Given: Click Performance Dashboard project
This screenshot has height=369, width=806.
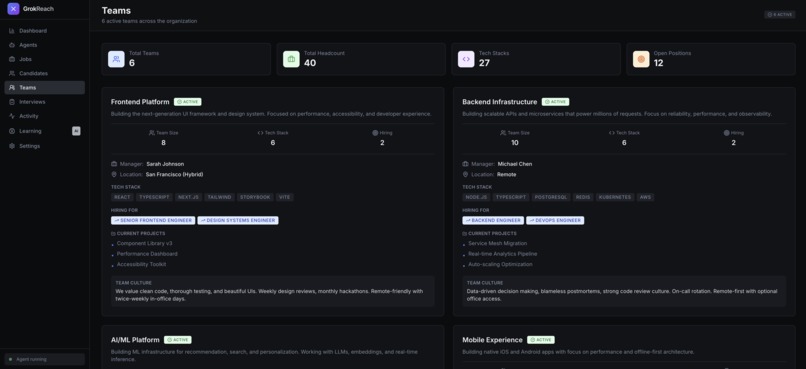Looking at the screenshot, I should (147, 254).
